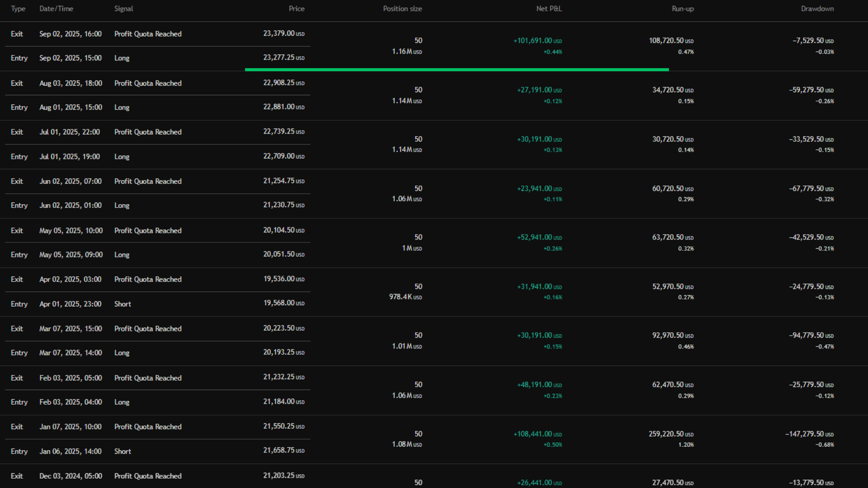Select the Jul 01, 2025, 22:00 exit row

69,132
